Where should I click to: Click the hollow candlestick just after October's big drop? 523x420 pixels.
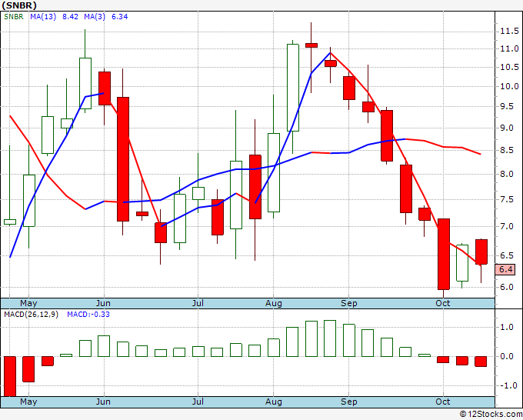pos(462,263)
